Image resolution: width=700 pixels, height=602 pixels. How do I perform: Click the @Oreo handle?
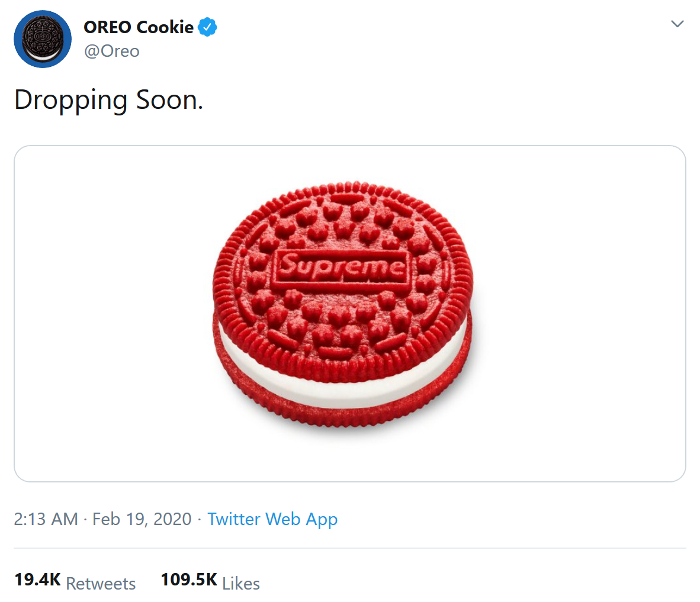tap(112, 51)
